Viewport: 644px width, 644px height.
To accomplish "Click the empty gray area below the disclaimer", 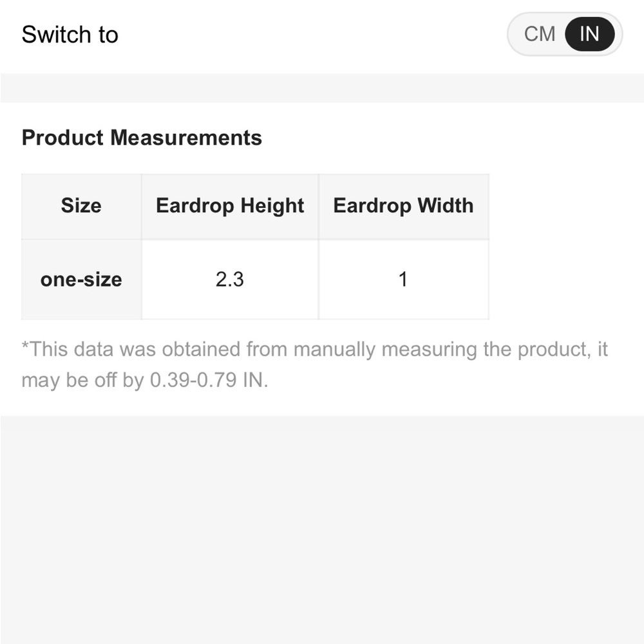I will [x=322, y=530].
